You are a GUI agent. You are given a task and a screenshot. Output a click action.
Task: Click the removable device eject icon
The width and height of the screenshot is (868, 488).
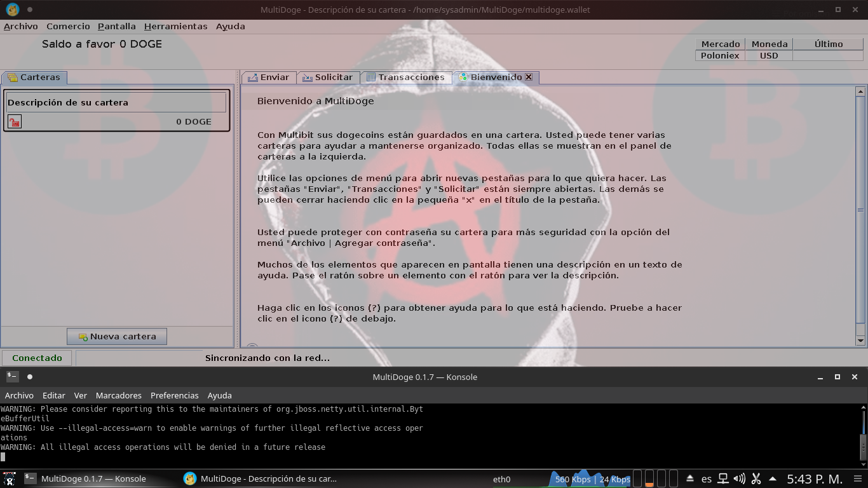tap(690, 478)
